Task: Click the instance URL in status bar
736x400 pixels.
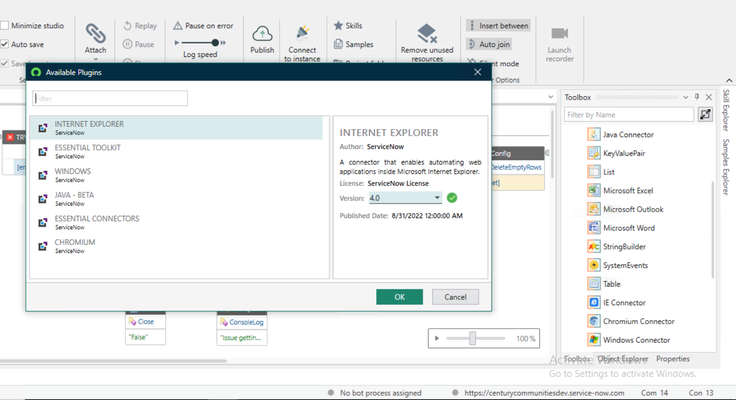Action: click(544, 393)
